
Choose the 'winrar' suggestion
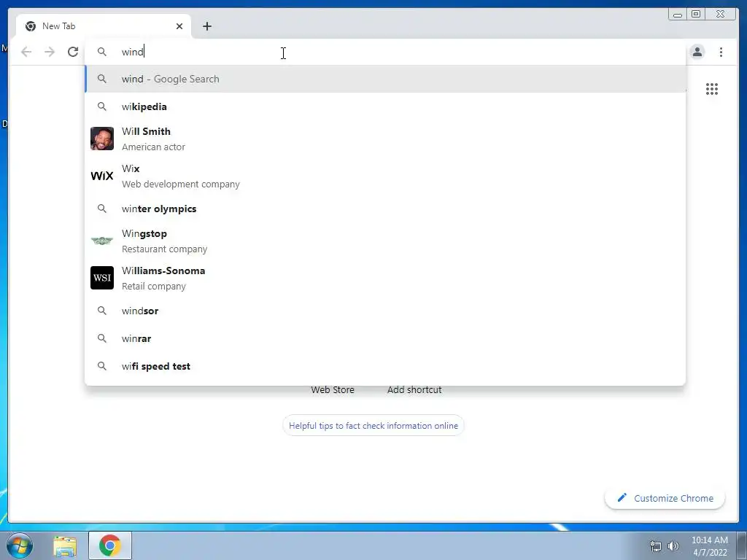(385, 338)
